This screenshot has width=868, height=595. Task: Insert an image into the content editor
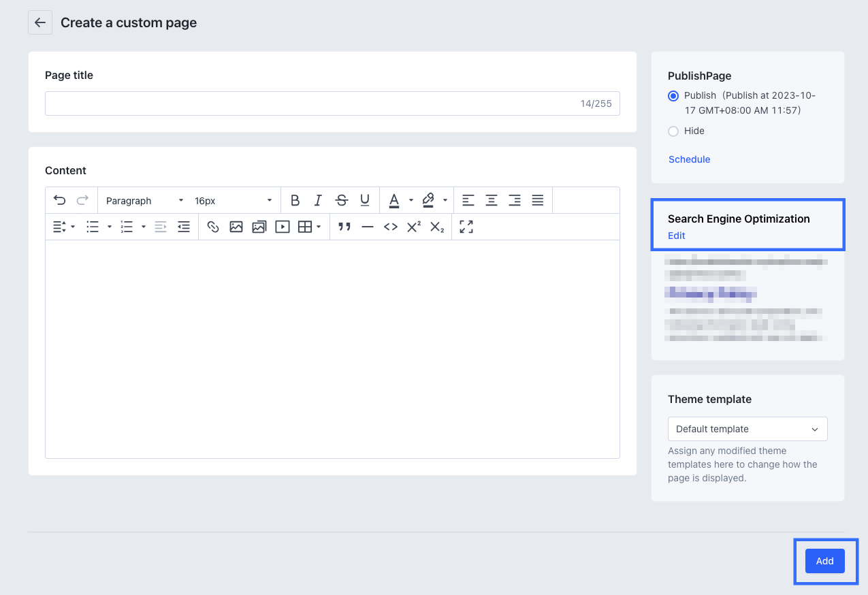(236, 227)
